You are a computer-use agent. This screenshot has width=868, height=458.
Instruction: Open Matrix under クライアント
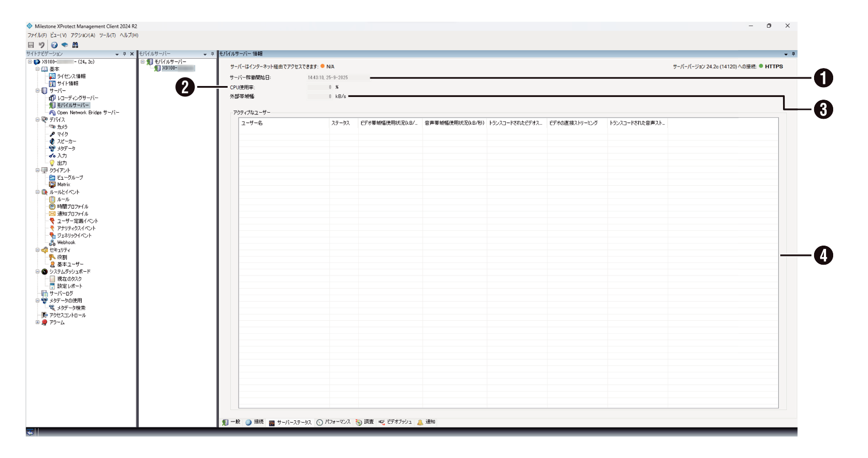click(64, 185)
